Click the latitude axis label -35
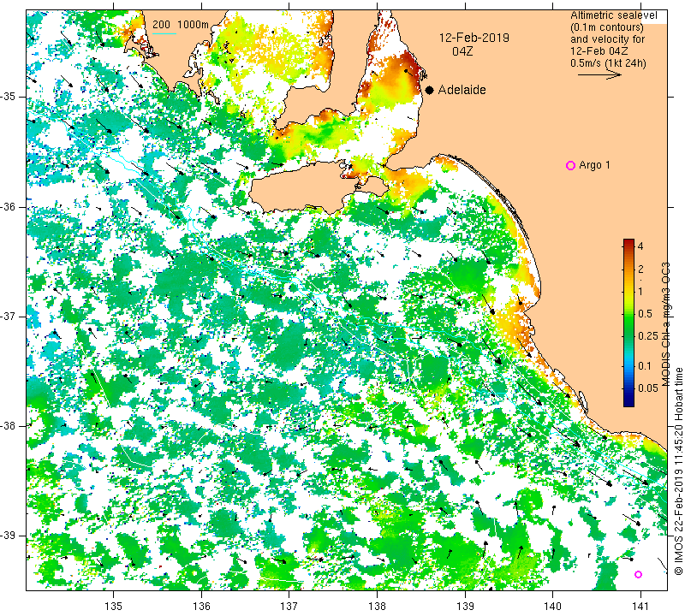This screenshot has width=685, height=616. pyautogui.click(x=9, y=97)
